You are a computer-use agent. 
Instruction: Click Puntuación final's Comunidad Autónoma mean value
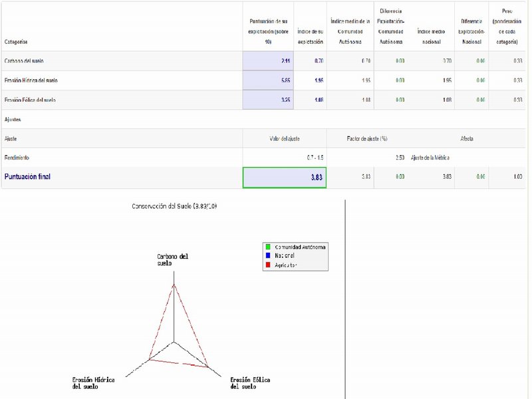366,176
